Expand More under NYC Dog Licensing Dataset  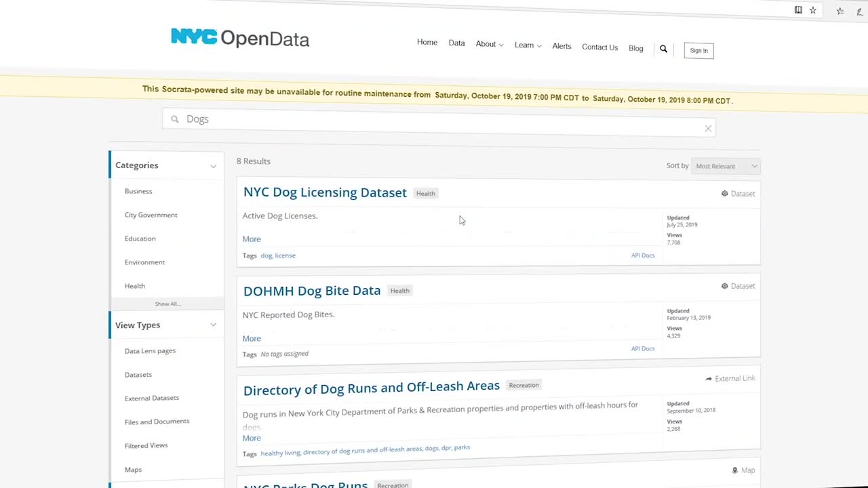click(252, 239)
